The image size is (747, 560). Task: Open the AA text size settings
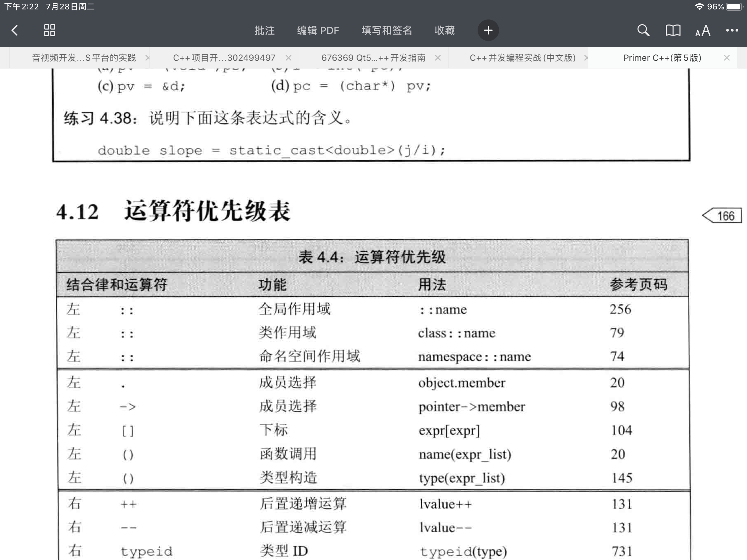(702, 31)
